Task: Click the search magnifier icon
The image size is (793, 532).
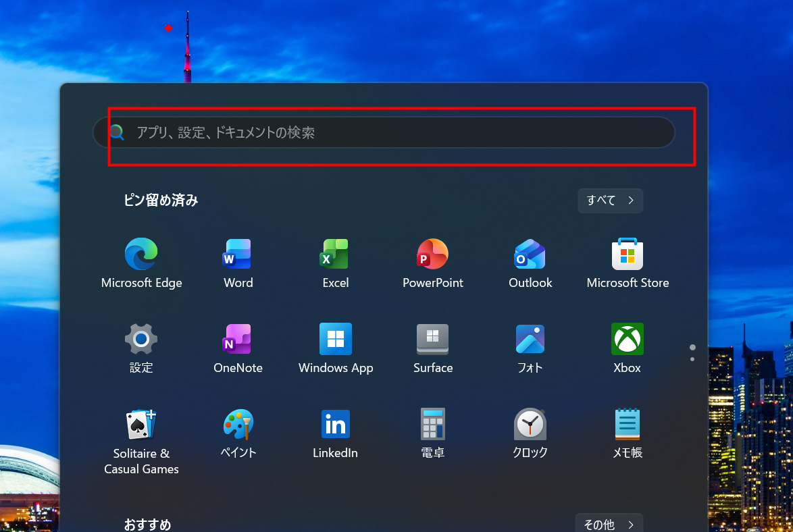Action: tap(117, 132)
